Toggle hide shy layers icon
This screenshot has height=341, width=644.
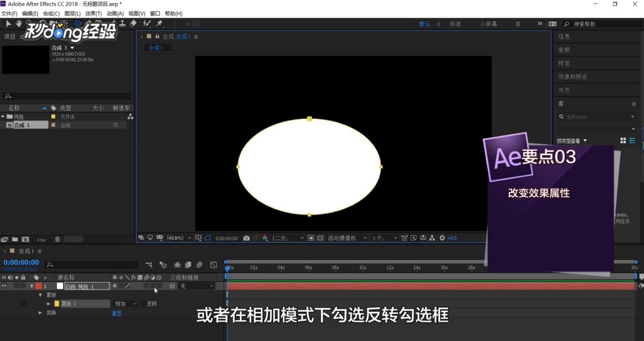coord(178,265)
